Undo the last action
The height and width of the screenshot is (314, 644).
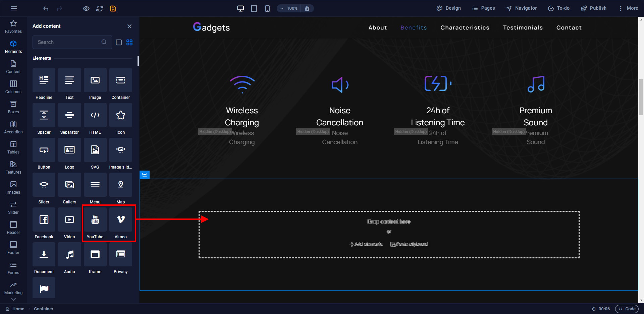click(46, 8)
